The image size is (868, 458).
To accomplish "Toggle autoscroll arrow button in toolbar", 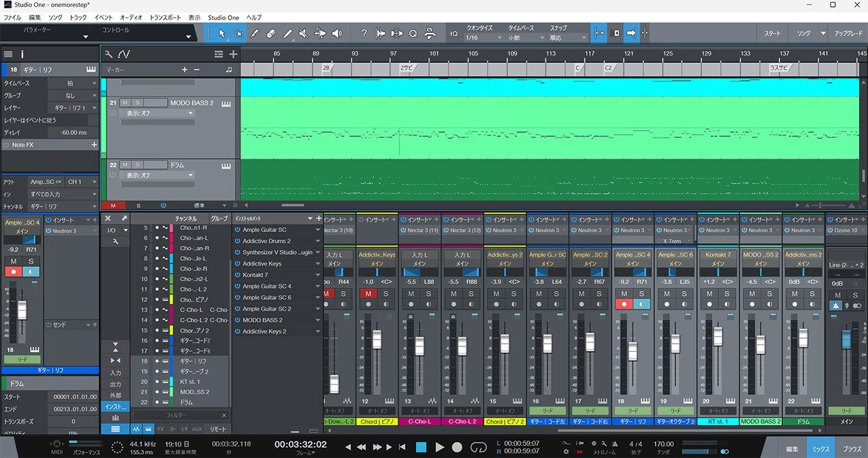I will point(631,33).
